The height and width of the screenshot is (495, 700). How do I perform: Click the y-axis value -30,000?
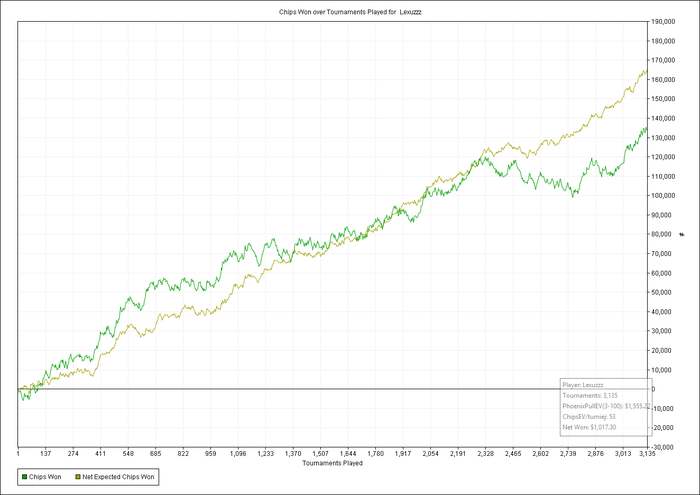(662, 447)
